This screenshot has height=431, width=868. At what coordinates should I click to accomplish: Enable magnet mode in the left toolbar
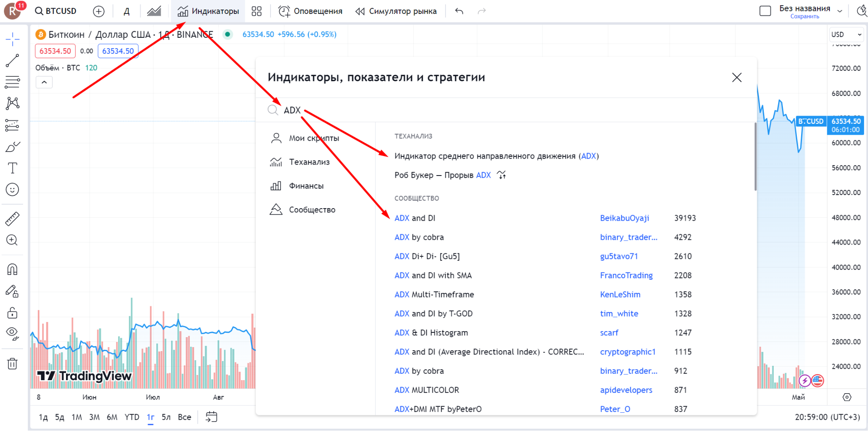pyautogui.click(x=13, y=269)
